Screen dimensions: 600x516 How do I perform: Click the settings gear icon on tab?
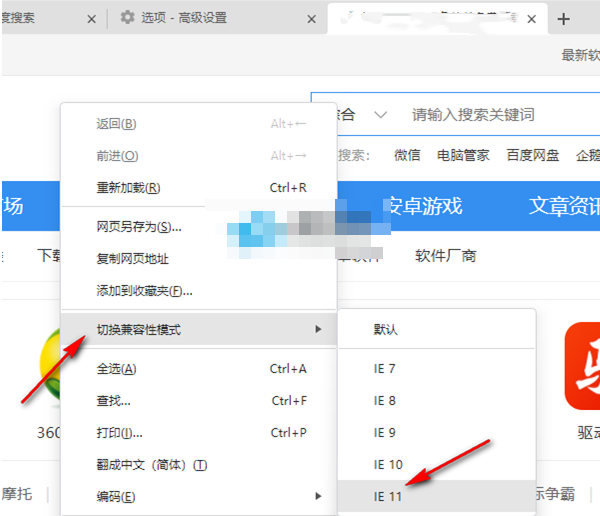(x=127, y=17)
